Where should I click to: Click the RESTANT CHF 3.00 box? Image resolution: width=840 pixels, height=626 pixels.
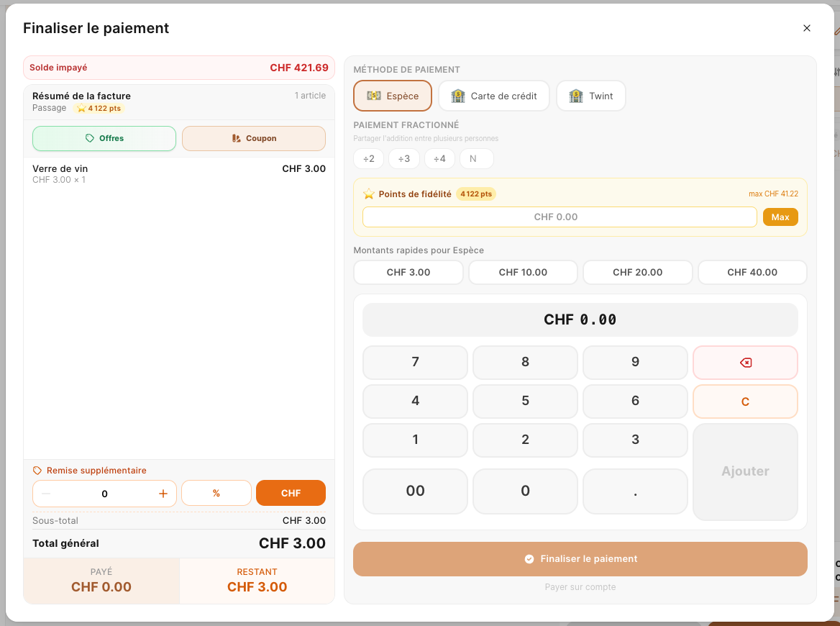[x=257, y=581]
